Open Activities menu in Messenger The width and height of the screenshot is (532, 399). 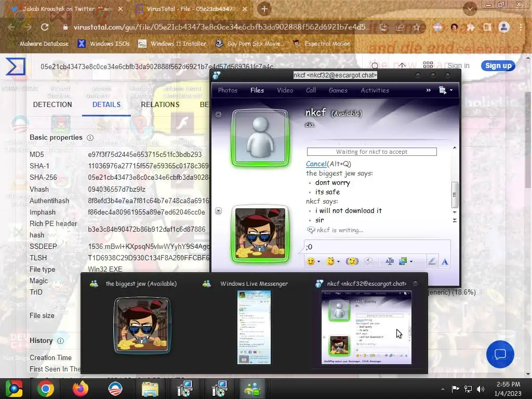tap(375, 90)
